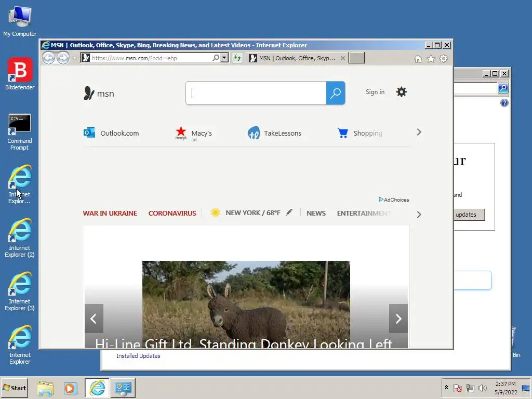Click the volume speaker tray icon
The image size is (532, 399).
click(x=482, y=388)
